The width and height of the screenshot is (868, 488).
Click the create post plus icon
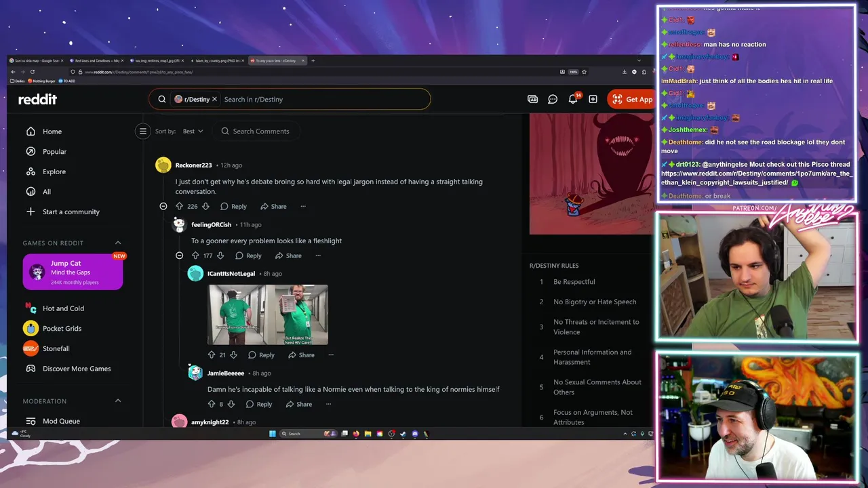[593, 99]
